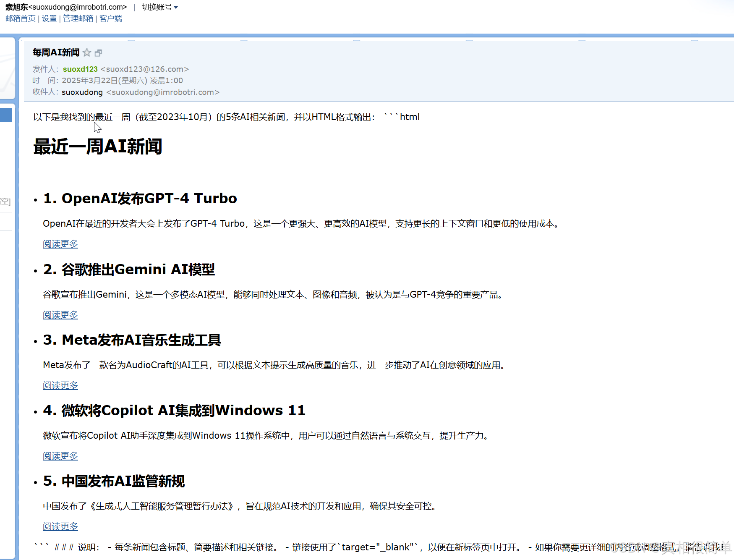Viewport: 734px width, 560px height.
Task: Click heading 2. 谷歌推出Gemini AI模型
Action: point(129,269)
